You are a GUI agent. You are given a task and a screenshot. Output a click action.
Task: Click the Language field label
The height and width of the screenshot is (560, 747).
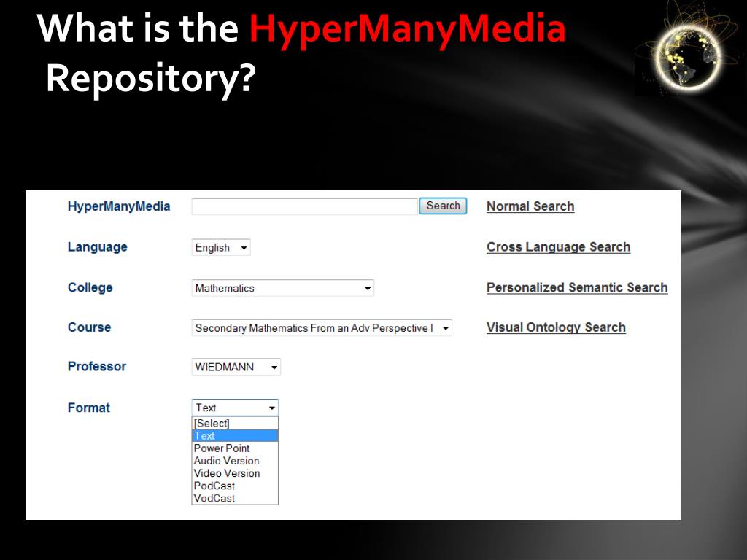(98, 246)
